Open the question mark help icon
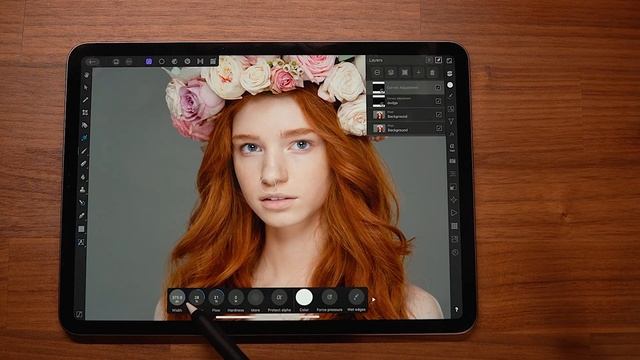This screenshot has height=360, width=640. click(456, 310)
